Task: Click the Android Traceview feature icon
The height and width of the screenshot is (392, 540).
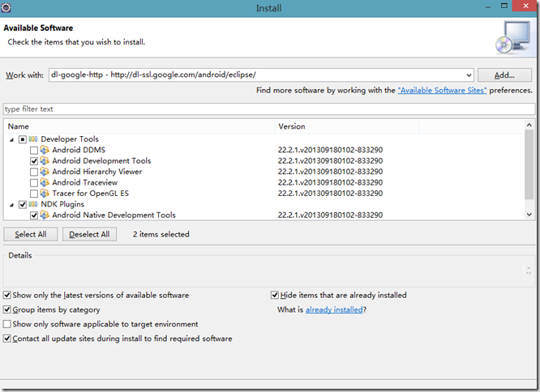Action: pos(45,182)
